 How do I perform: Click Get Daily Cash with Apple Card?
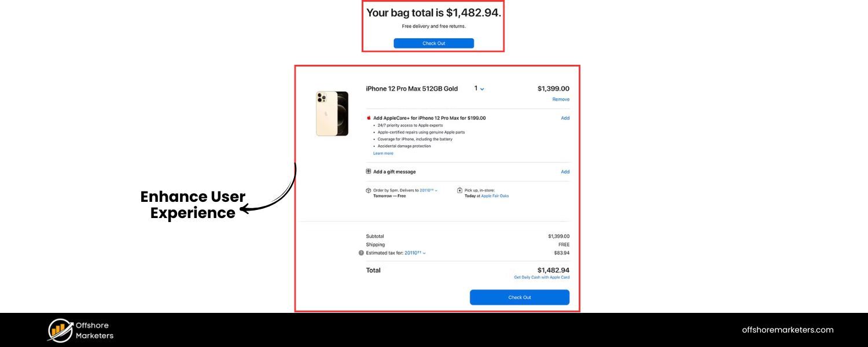[x=542, y=278]
